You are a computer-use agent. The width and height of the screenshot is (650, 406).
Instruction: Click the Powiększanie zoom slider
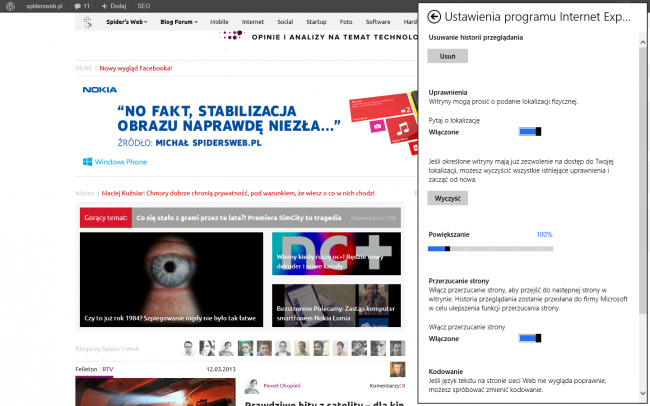490,249
